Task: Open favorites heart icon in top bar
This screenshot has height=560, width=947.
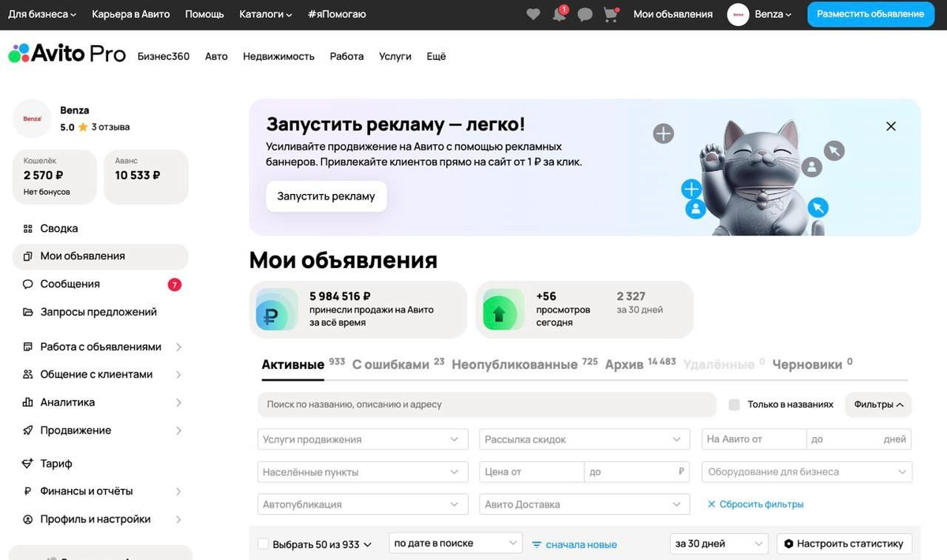Action: pos(533,14)
